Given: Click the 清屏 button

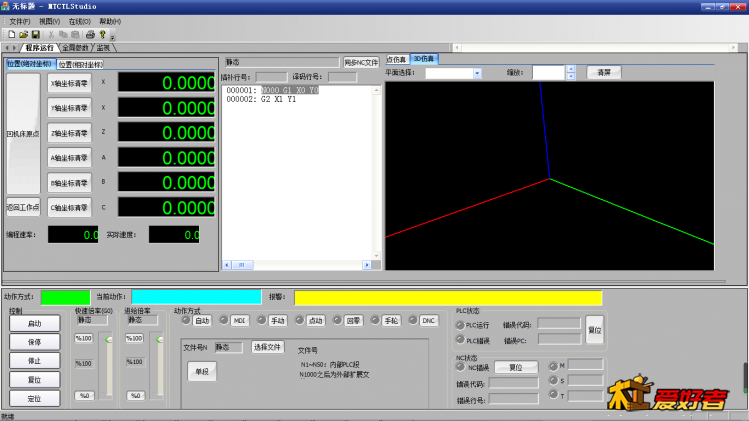Looking at the screenshot, I should 604,73.
